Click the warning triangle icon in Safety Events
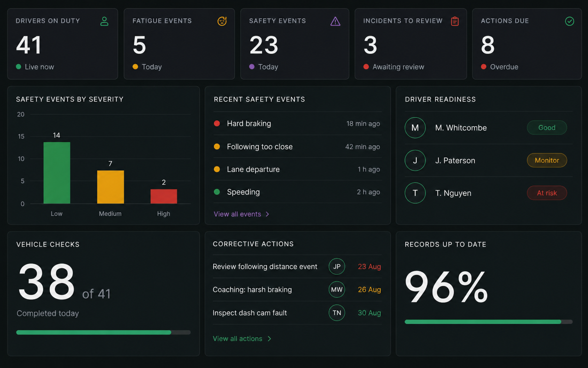The height and width of the screenshot is (368, 588). pos(335,21)
